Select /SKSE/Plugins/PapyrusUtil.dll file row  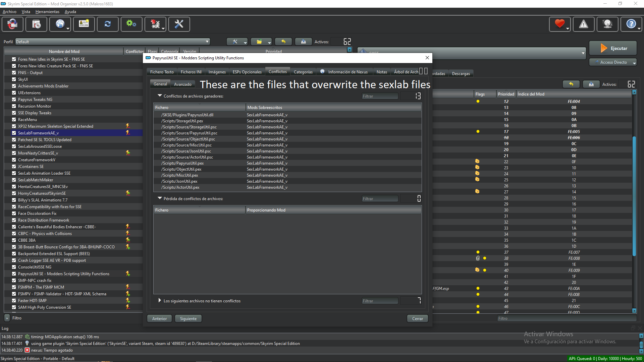(287, 115)
